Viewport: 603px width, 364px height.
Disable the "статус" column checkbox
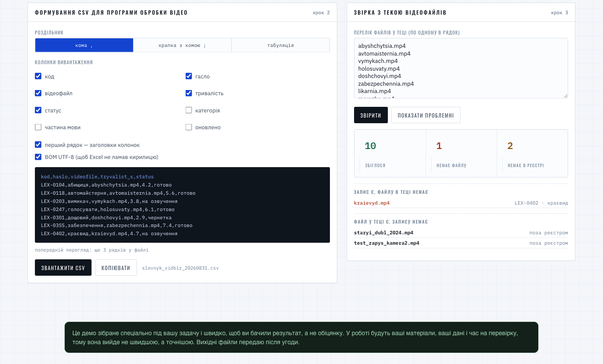pos(38,110)
